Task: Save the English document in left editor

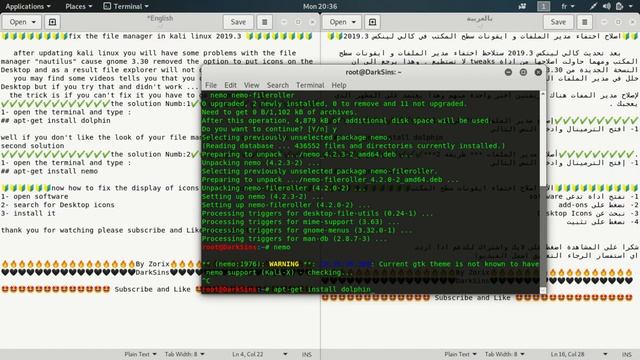Action: tap(238, 22)
